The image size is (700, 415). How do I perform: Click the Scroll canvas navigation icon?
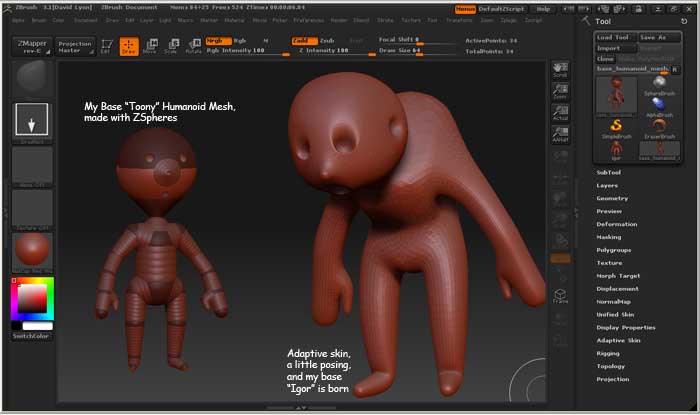(560, 70)
